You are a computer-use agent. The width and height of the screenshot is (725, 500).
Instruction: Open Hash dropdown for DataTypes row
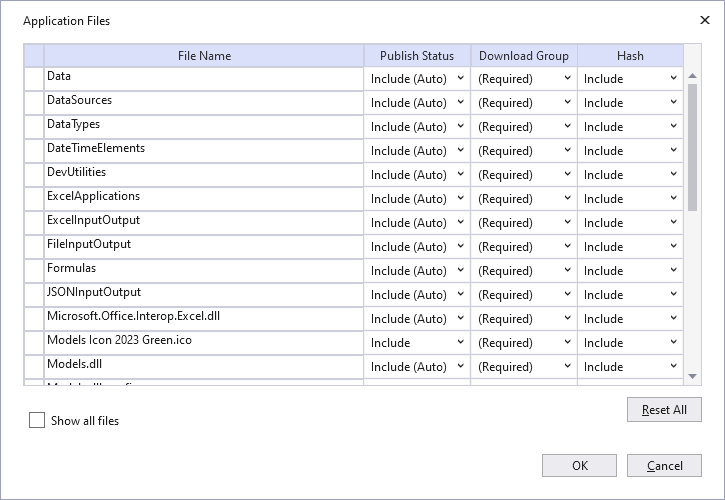point(630,127)
